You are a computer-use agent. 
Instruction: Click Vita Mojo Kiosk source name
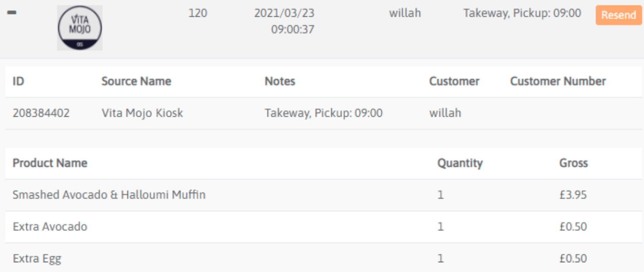pos(142,113)
